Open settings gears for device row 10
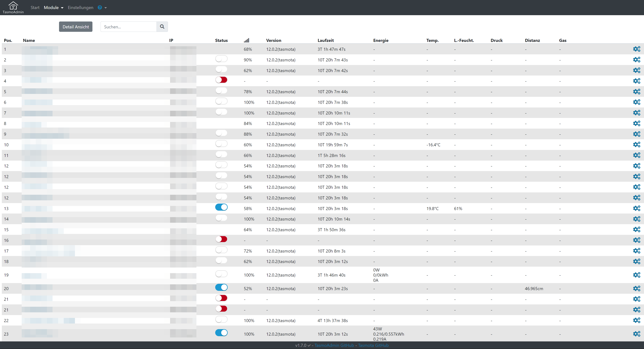Image resolution: width=644 pixels, height=349 pixels. tap(636, 145)
